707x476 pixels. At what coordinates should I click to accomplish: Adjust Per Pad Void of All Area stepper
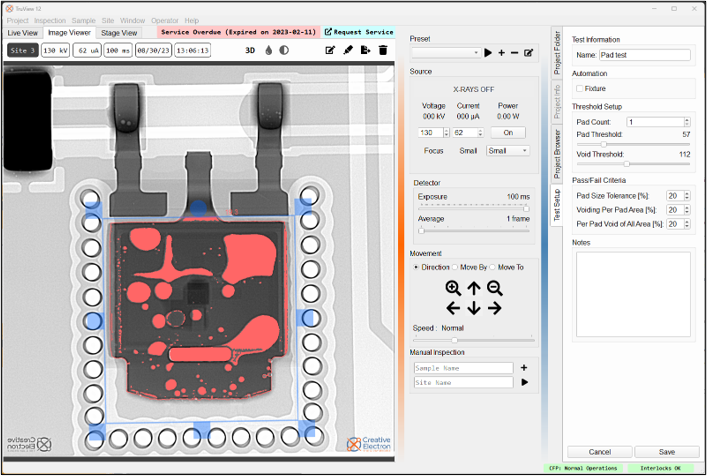tap(687, 224)
